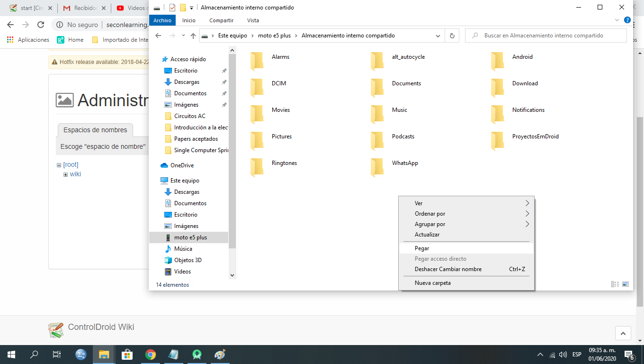The width and height of the screenshot is (644, 364).
Task: Open the OneDrive entry in sidebar
Action: (182, 165)
